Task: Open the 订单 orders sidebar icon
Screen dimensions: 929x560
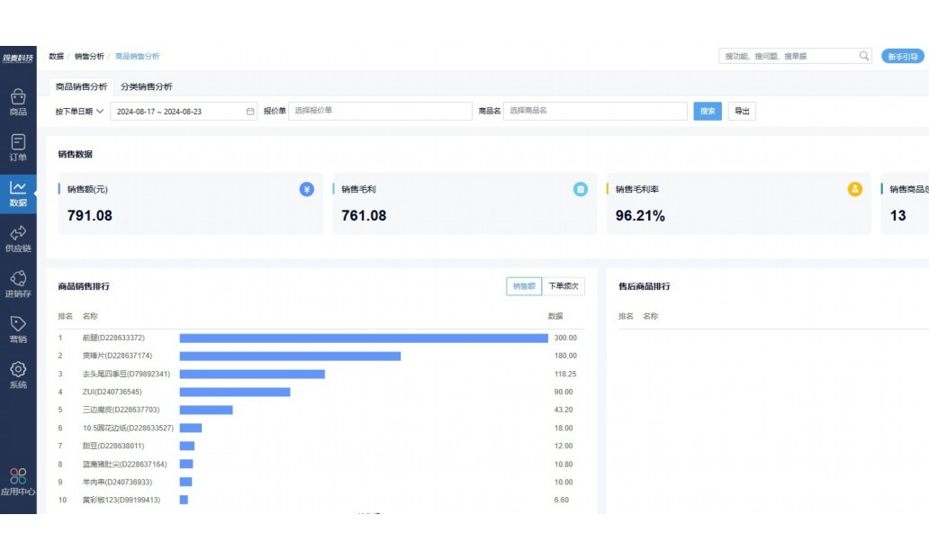Action: point(18,148)
